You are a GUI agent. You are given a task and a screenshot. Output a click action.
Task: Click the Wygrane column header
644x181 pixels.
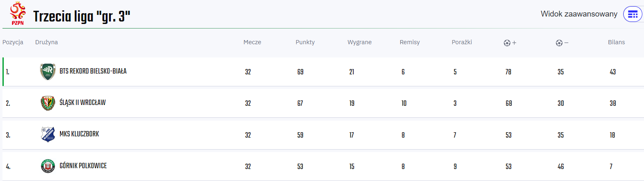pos(359,42)
